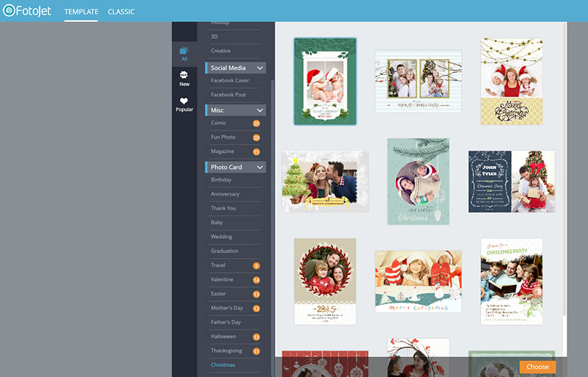Collapse the Misc section arrow
The height and width of the screenshot is (377, 588).
click(260, 111)
